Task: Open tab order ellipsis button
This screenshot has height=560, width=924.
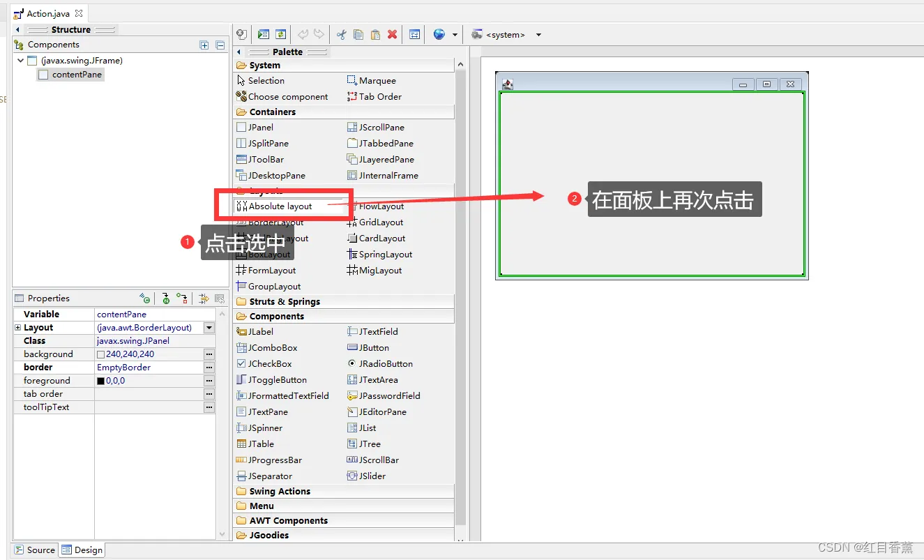Action: pyautogui.click(x=209, y=394)
